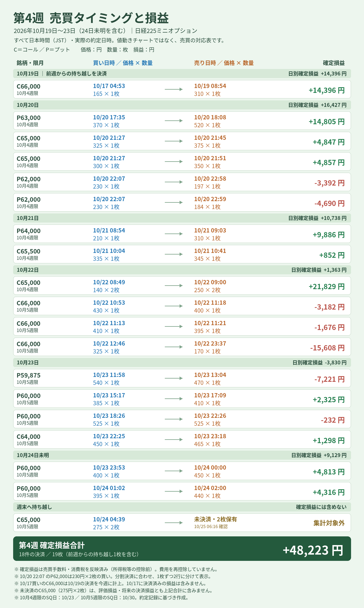
Task: Click the arrow in the P59,875 row
Action: pyautogui.click(x=174, y=378)
